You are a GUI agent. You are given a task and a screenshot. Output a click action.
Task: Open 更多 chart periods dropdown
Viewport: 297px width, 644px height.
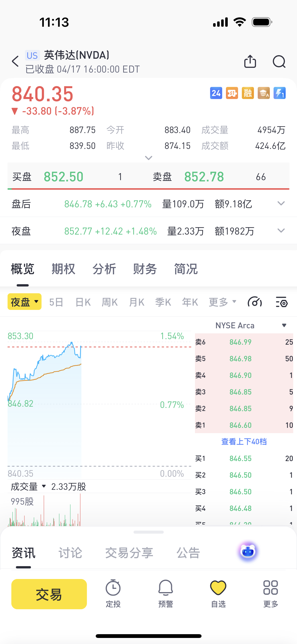tap(222, 302)
